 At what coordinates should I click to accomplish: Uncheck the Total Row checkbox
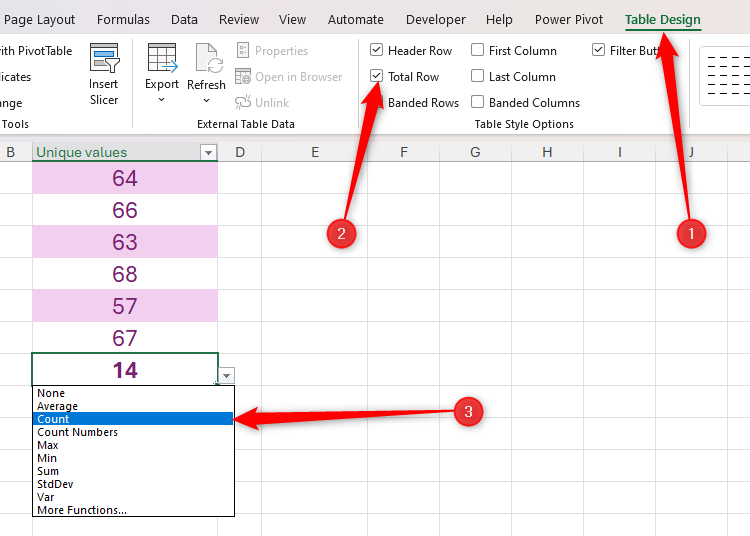point(376,77)
